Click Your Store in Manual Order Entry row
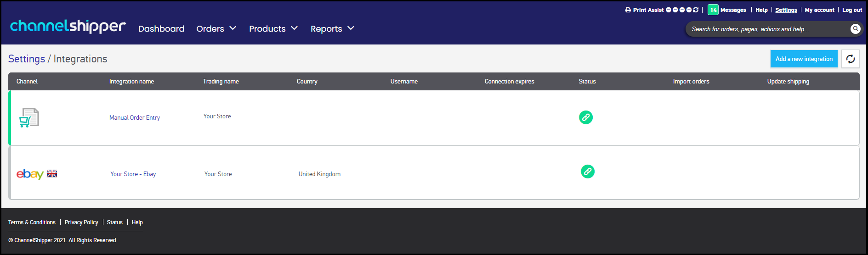Image resolution: width=868 pixels, height=255 pixels. 217,116
